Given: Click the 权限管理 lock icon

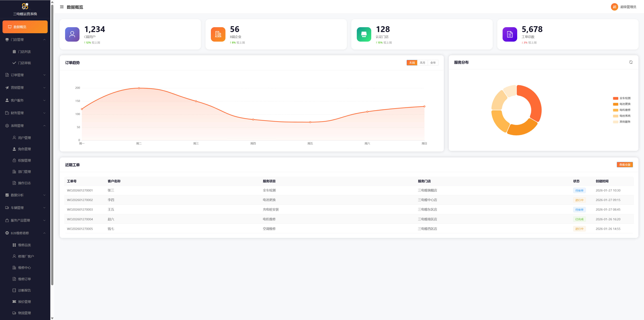Looking at the screenshot, I should [14, 160].
